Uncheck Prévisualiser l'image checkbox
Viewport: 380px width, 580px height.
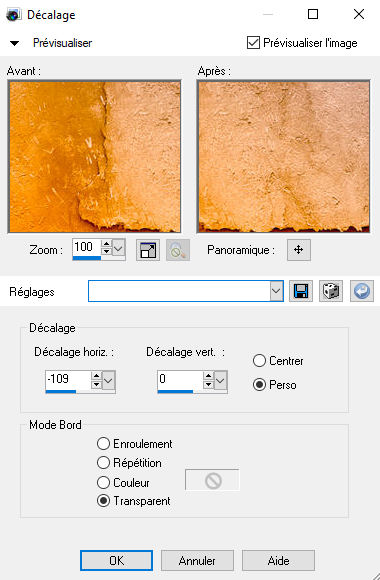253,43
